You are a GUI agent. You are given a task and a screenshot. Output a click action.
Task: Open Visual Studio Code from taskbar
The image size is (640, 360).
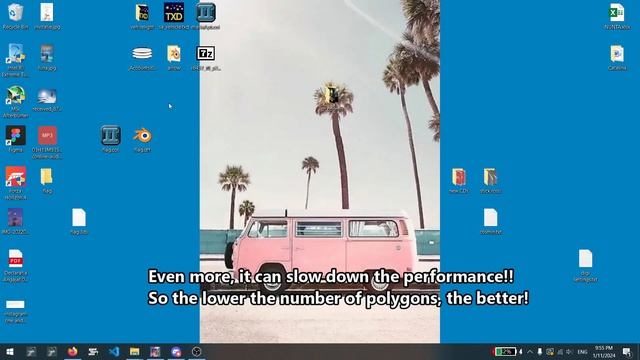pos(114,351)
